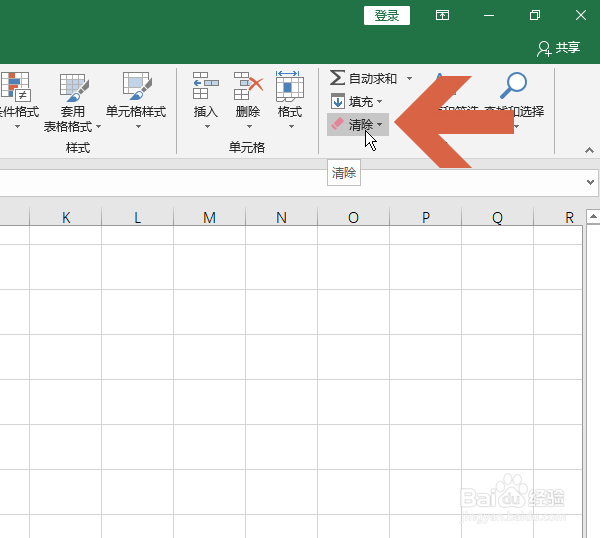Open dropdown arrow under Cell Styles
Viewport: 600px width, 538px height.
tap(139, 127)
